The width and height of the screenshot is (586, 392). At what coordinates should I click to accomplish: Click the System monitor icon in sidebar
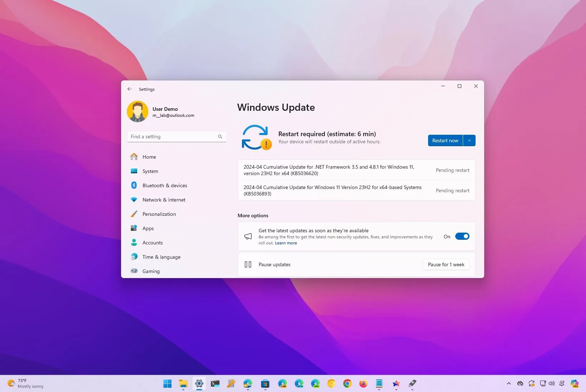(134, 171)
